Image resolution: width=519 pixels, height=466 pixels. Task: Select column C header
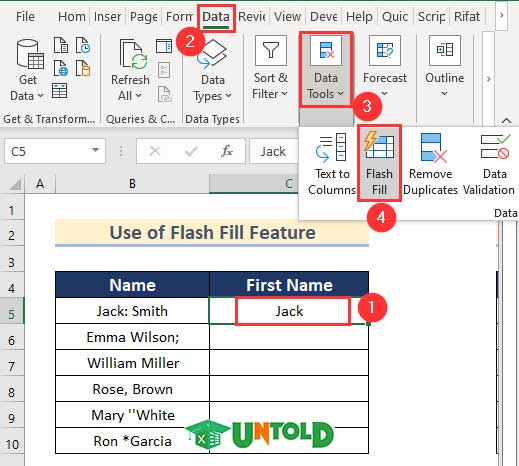254,183
